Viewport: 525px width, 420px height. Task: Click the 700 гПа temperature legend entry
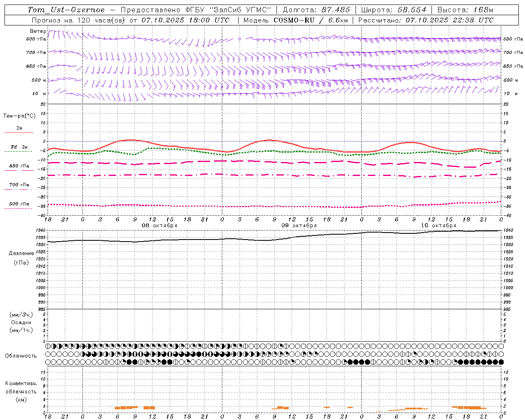pos(19,185)
